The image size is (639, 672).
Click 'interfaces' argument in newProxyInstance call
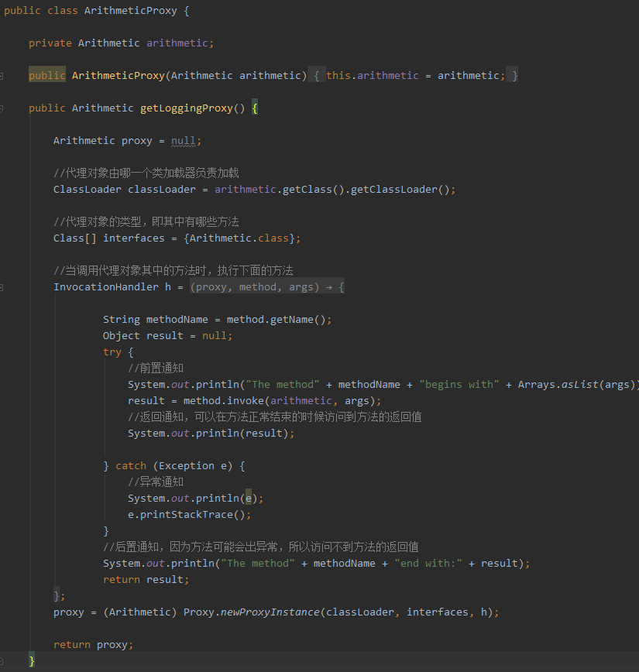tap(438, 612)
